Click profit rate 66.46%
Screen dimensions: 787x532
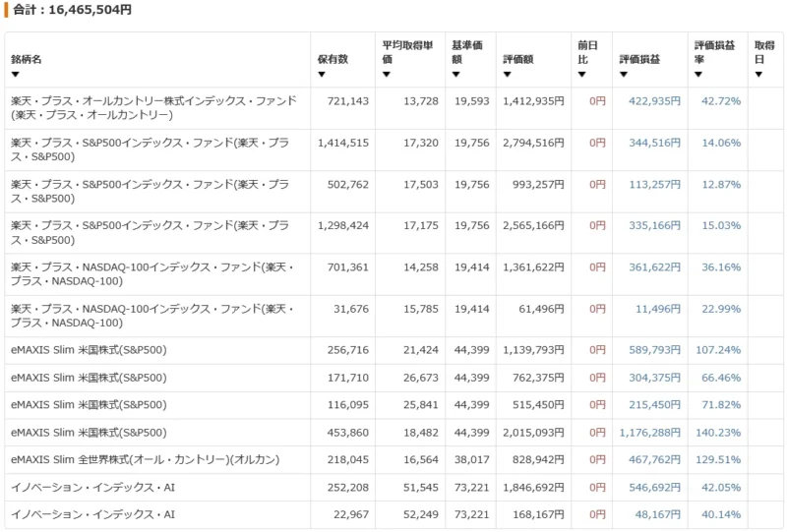(721, 378)
